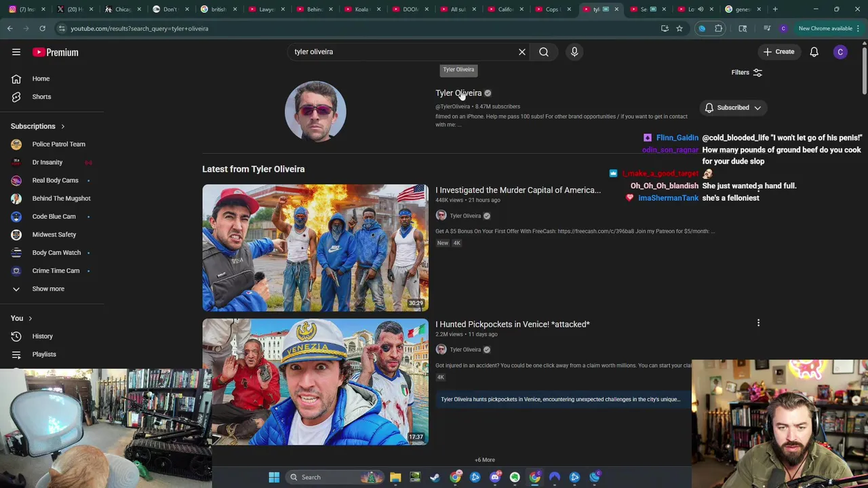Open the YouTube hamburger guide menu
The image size is (868, 488).
point(16,52)
